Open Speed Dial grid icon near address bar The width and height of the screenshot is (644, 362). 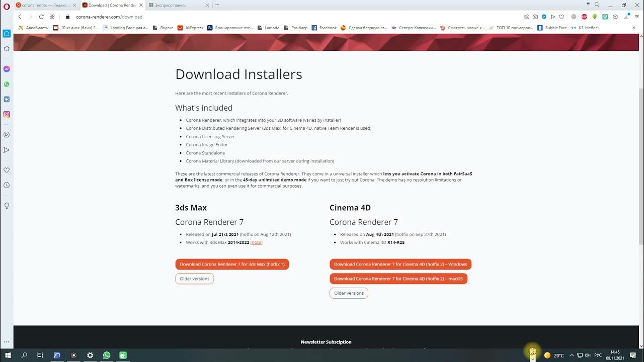52,17
